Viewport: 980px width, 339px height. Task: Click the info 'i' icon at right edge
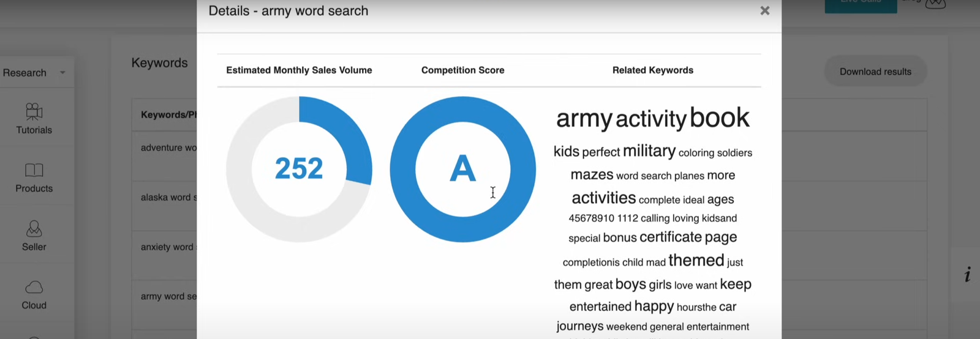[x=968, y=275]
